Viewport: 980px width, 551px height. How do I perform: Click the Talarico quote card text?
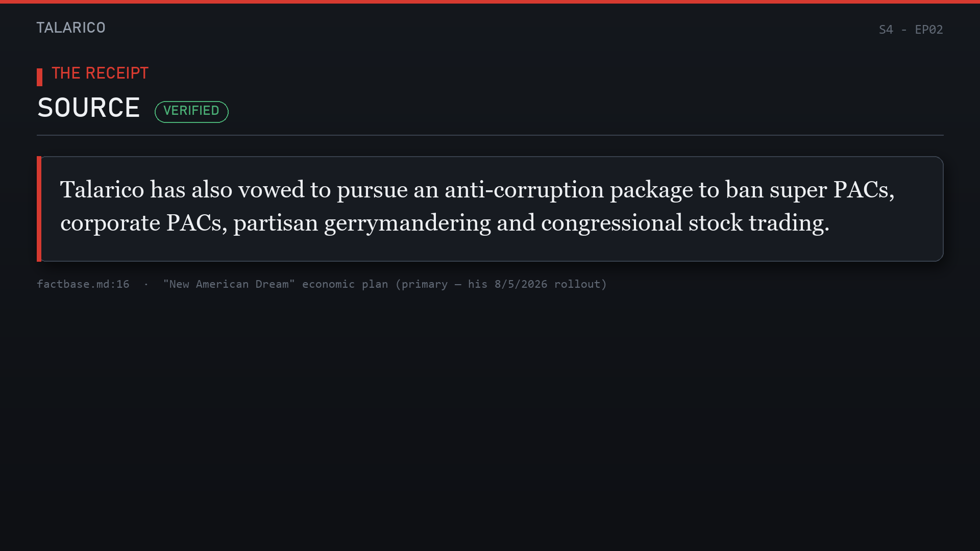[477, 206]
